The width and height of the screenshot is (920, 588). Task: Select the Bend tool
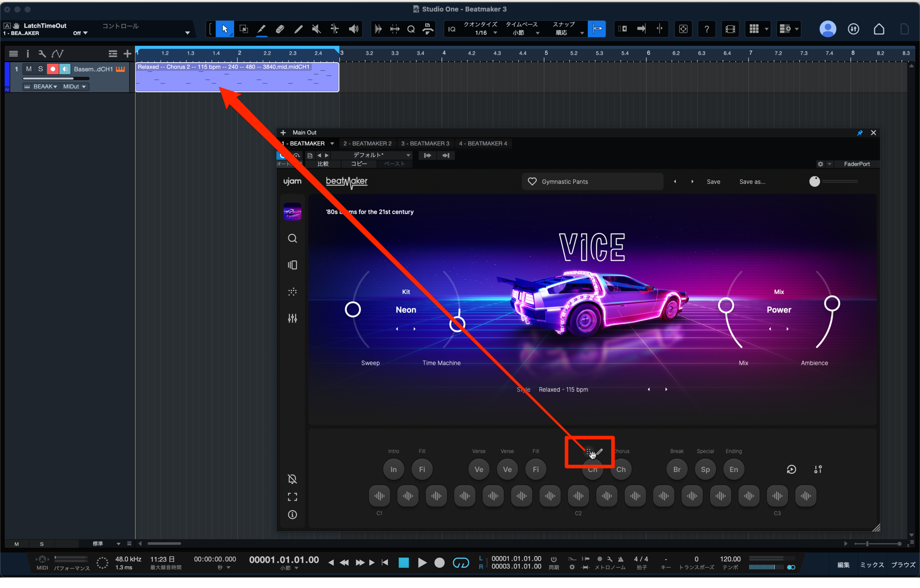334,29
